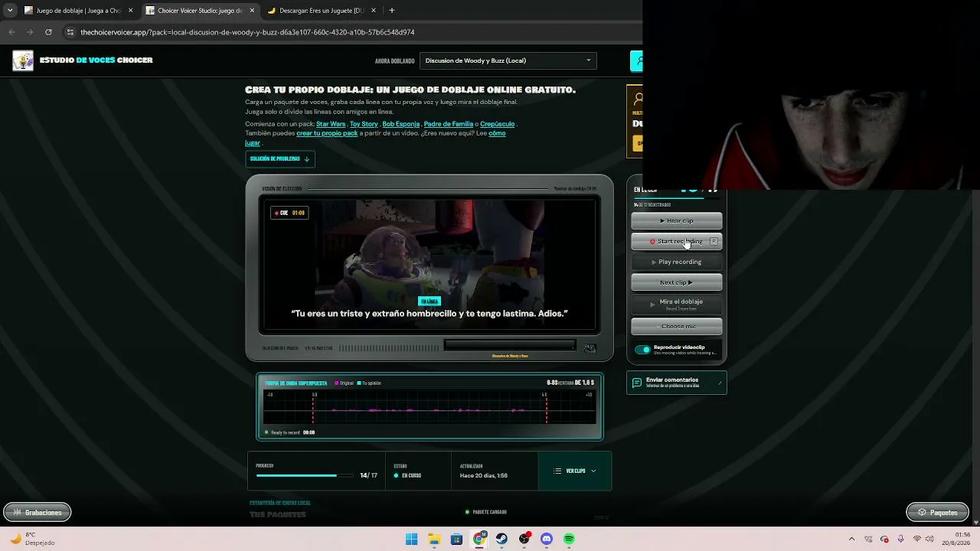Click the CUE 01:08 indicator
This screenshot has width=980, height=551.
click(x=290, y=213)
